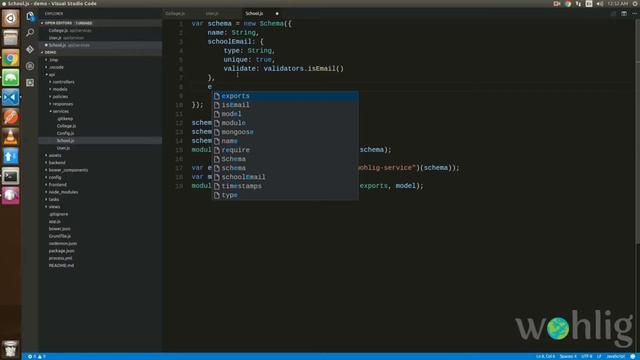Open the Debug view in the activity bar
This screenshot has height=360, width=640.
[x=30, y=66]
